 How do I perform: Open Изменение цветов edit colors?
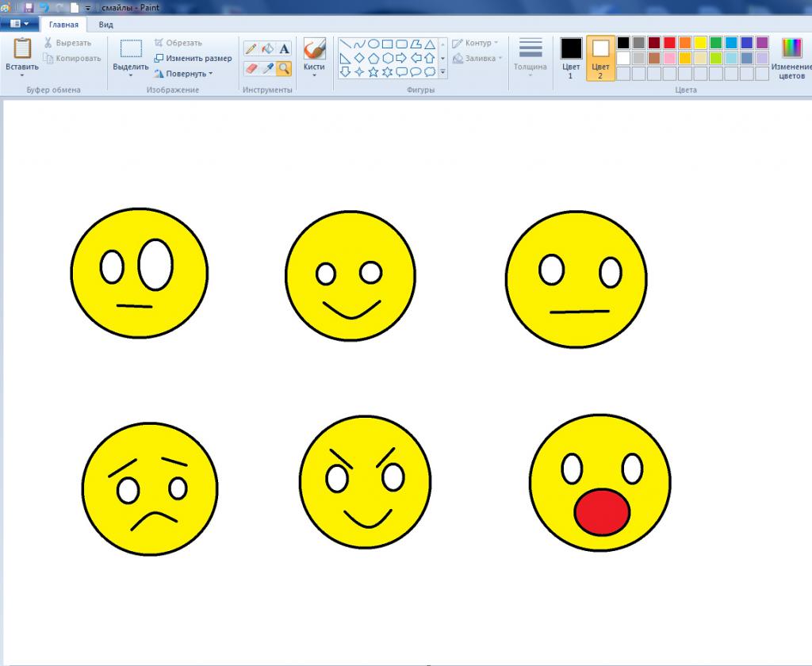(x=791, y=57)
